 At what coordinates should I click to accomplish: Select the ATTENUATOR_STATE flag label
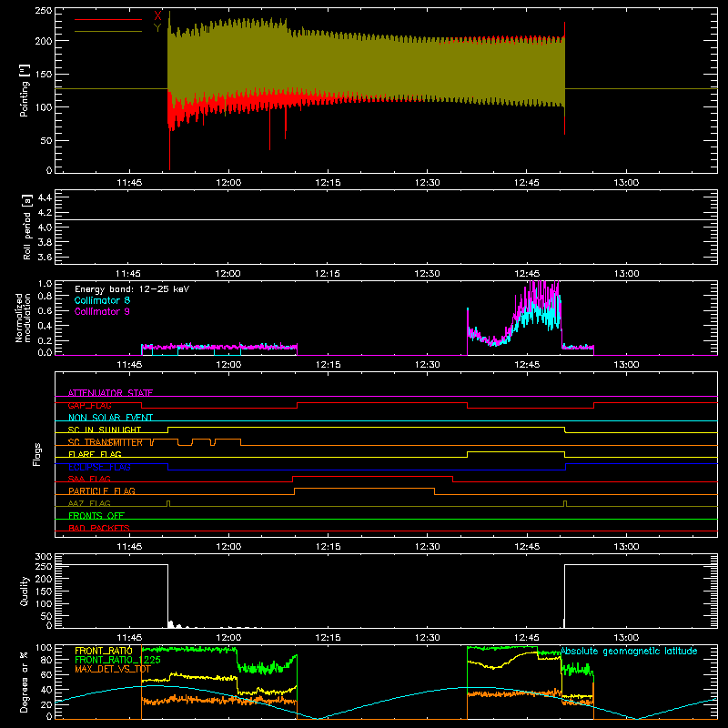(x=110, y=393)
